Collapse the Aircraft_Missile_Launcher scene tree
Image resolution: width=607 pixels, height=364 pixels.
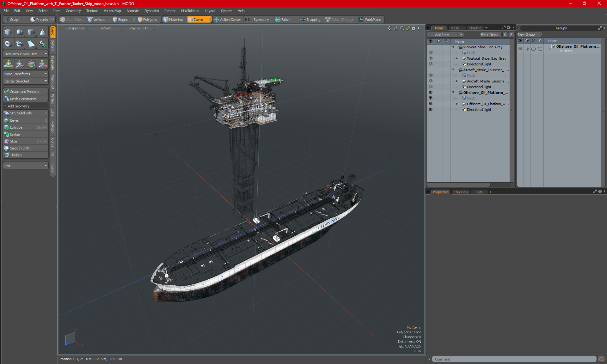click(x=453, y=70)
